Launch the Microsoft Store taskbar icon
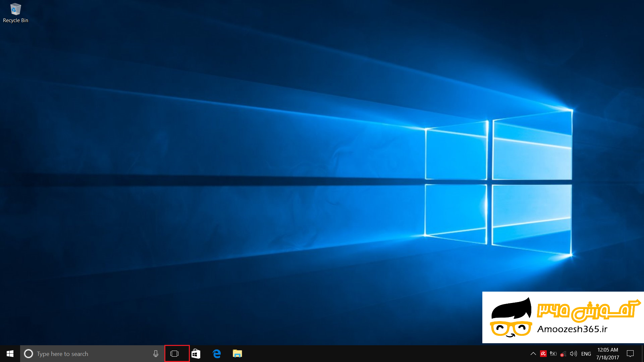Image resolution: width=644 pixels, height=362 pixels. click(196, 354)
